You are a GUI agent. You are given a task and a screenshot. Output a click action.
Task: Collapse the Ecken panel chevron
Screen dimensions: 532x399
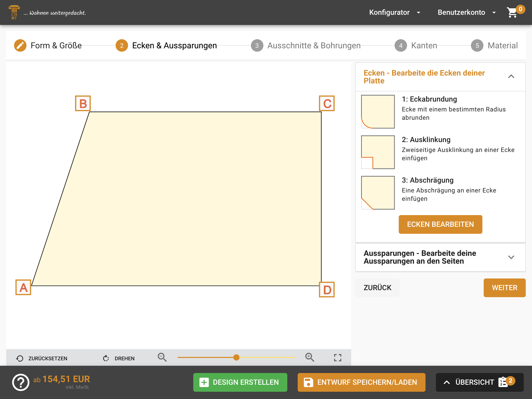point(511,77)
